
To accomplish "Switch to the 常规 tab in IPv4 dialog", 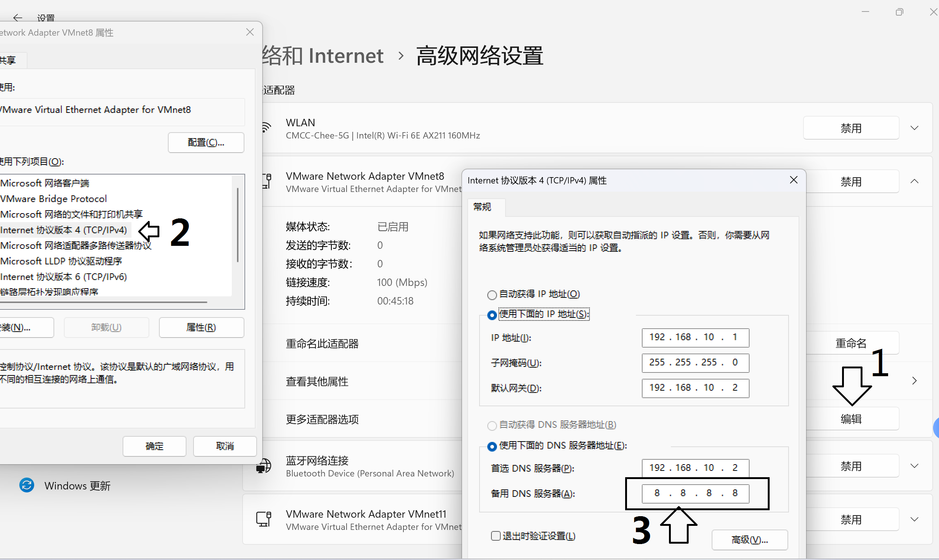I will tap(482, 207).
